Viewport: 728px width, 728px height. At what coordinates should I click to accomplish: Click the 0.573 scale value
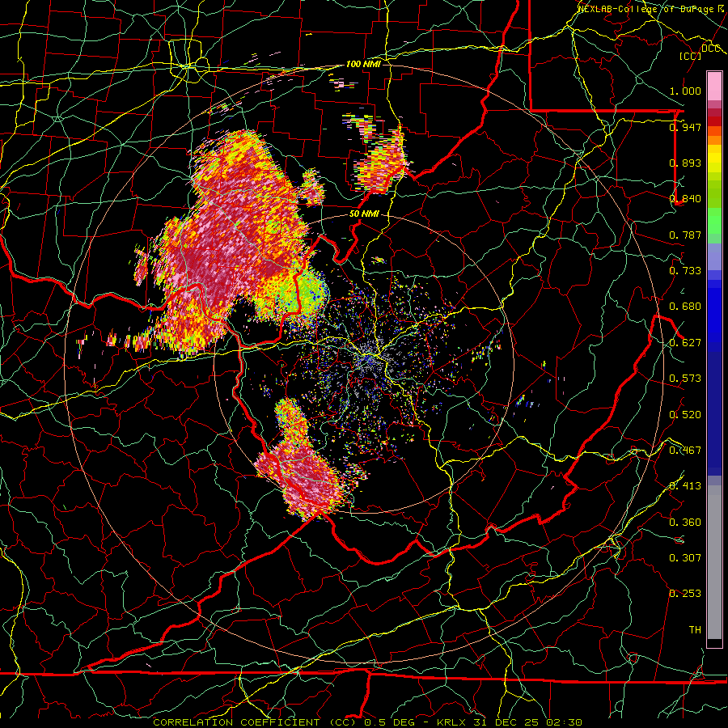click(x=685, y=378)
